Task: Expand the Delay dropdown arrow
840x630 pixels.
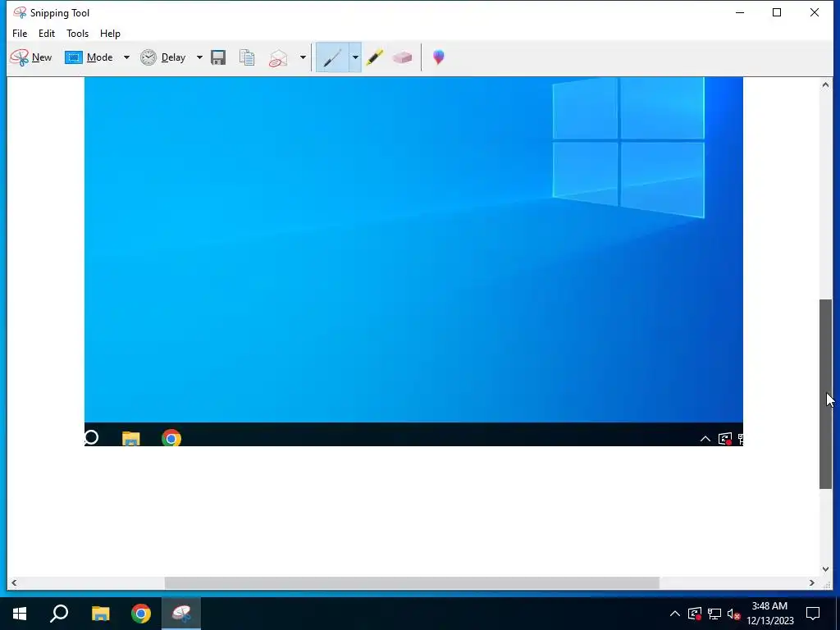Action: click(x=199, y=57)
